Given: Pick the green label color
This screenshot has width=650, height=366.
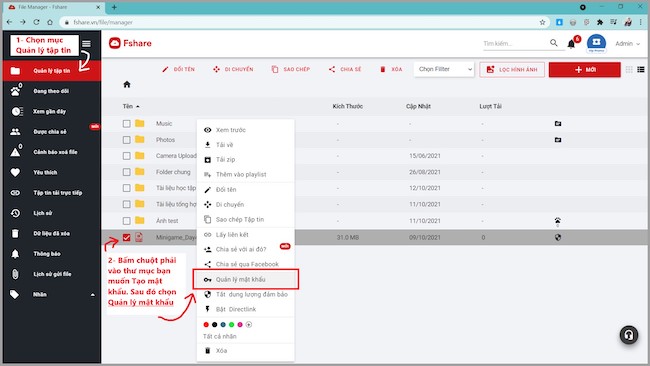Looking at the screenshot, I should click(231, 325).
